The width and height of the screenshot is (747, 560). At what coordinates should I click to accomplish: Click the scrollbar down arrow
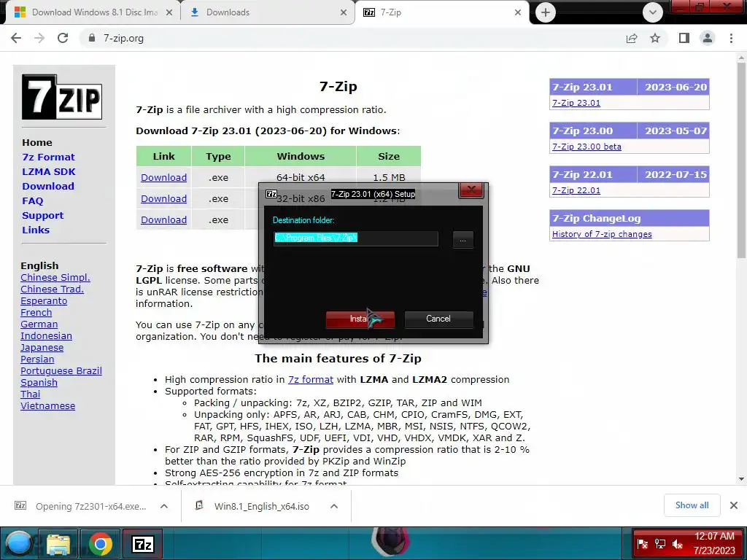(741, 479)
